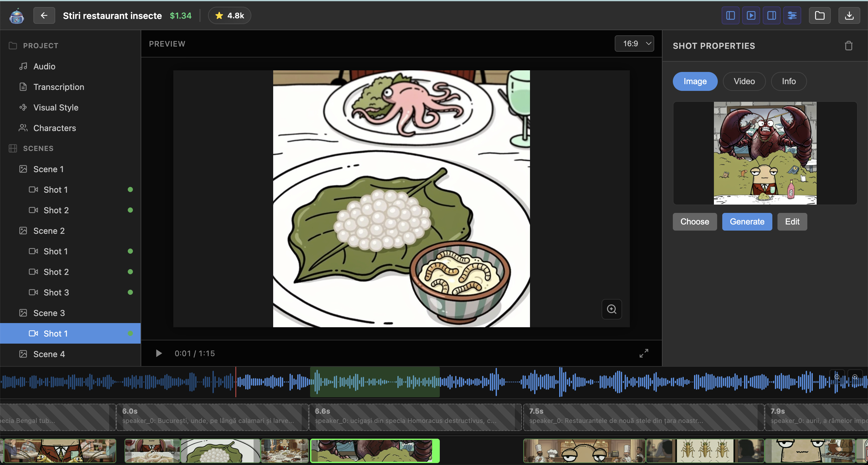Click the Generate button

click(747, 222)
